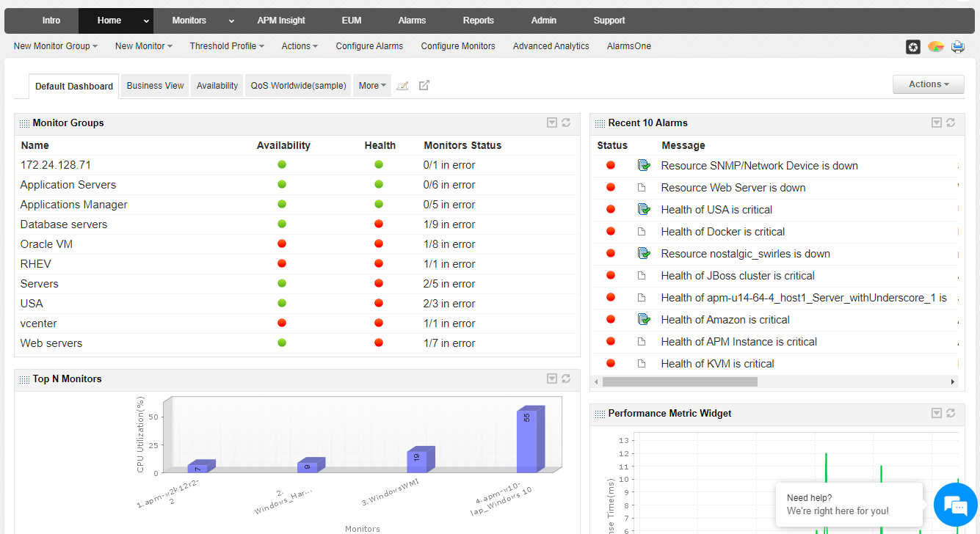Click the dark aperture icon near the printer
Image resolution: width=980 pixels, height=534 pixels.
[x=912, y=46]
